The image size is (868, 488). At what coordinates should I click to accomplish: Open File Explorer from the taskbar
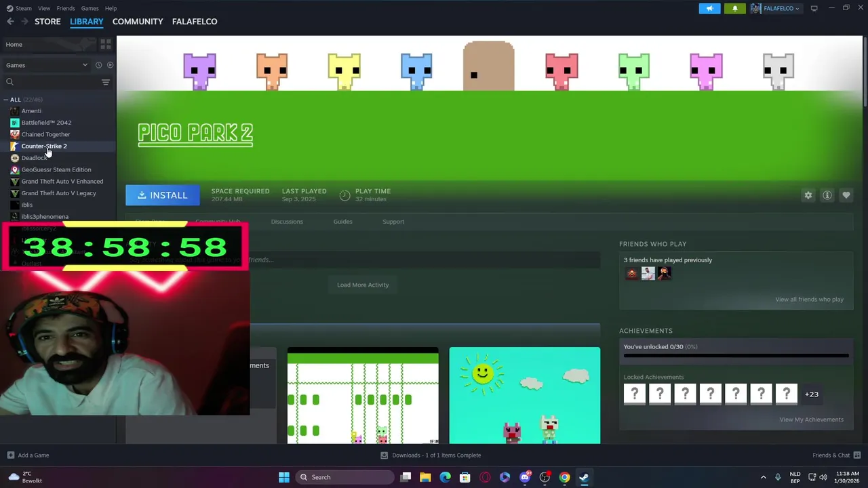(425, 477)
